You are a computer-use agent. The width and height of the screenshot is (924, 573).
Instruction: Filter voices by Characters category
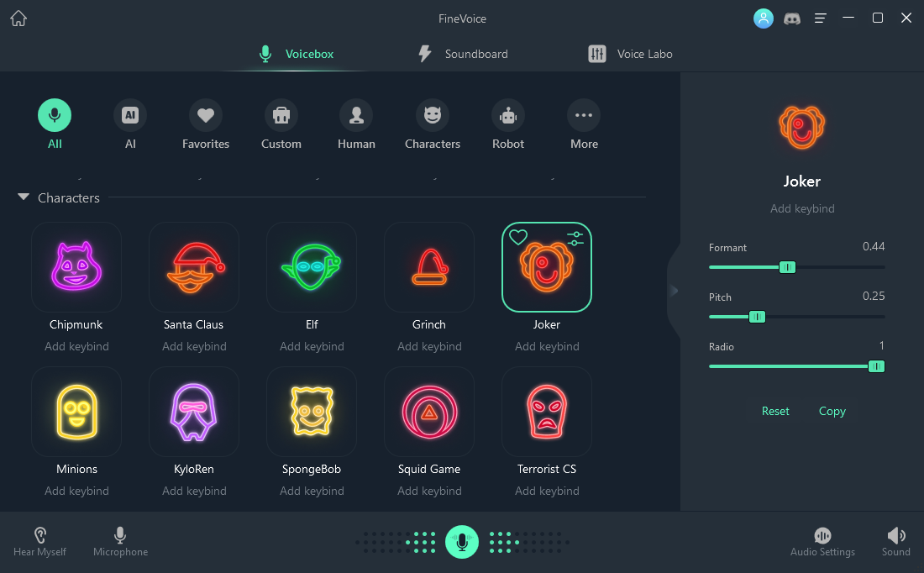click(433, 124)
